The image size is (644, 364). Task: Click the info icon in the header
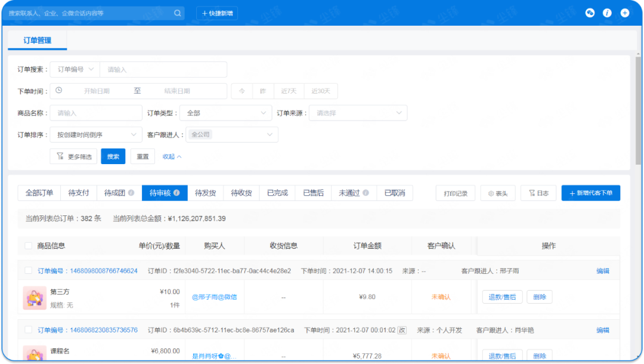point(607,13)
